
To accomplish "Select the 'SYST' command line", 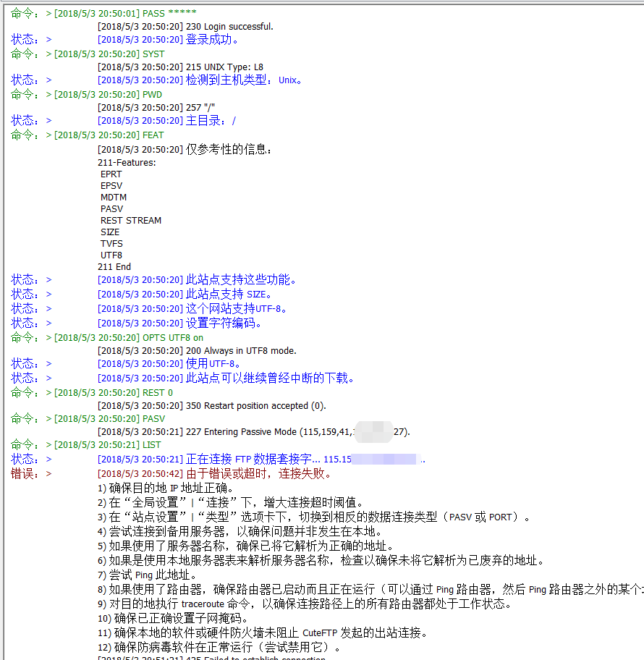I will [x=88, y=54].
